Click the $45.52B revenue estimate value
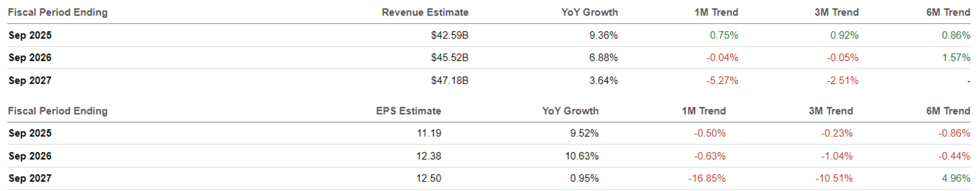980x191 pixels. 450,58
